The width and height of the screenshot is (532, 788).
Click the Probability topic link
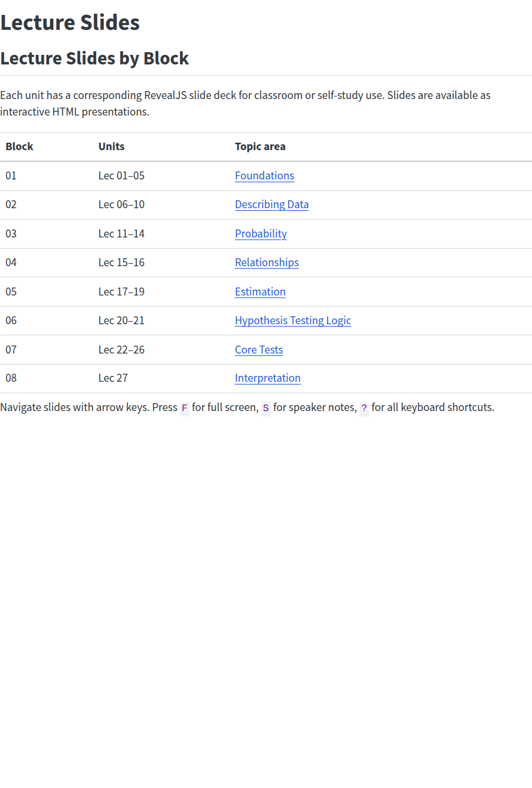tap(261, 234)
